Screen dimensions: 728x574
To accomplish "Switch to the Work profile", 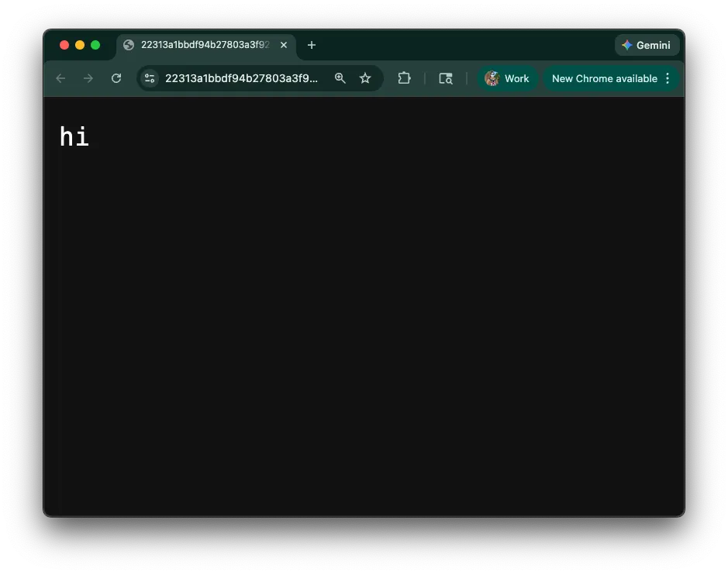I will [x=508, y=78].
